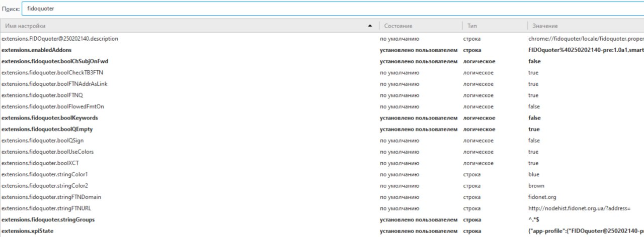Select the extensions.fidoquoter.boolKeywords preference
The height and width of the screenshot is (237, 644).
50,118
